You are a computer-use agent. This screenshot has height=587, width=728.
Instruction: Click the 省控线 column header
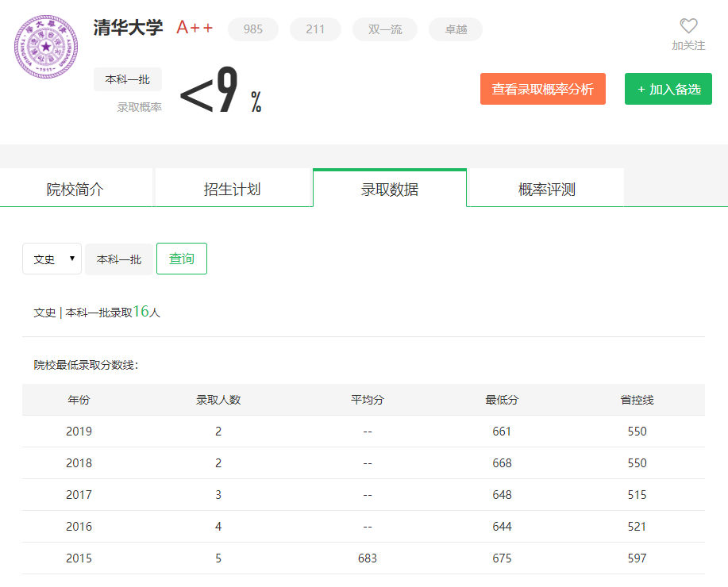637,400
